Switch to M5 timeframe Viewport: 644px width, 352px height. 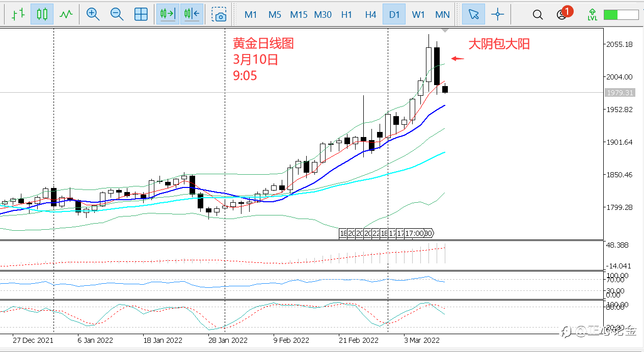[x=275, y=14]
